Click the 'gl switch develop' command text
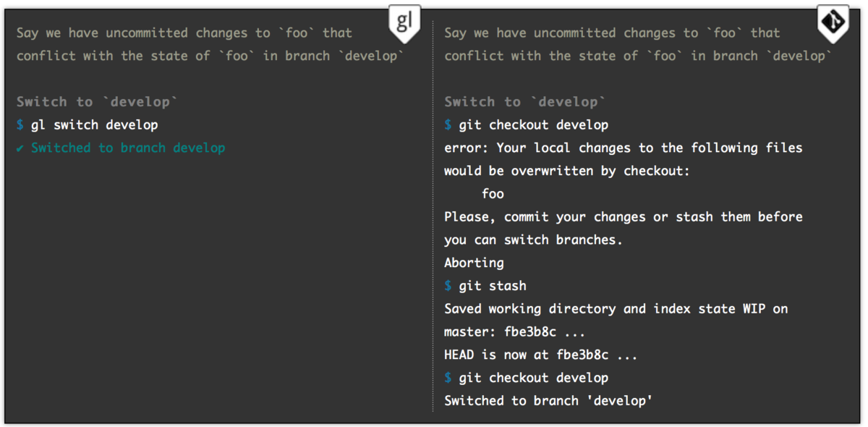 click(94, 124)
